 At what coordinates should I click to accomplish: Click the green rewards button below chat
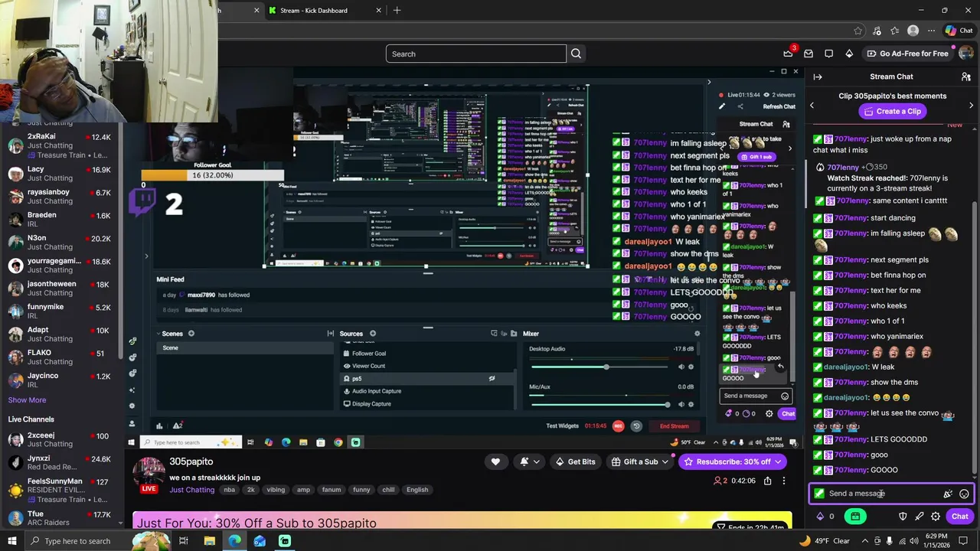pyautogui.click(x=855, y=517)
